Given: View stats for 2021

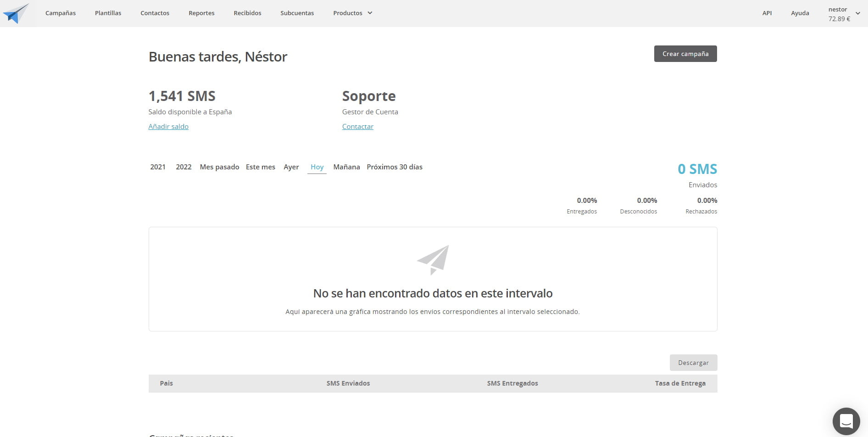Looking at the screenshot, I should coord(158,167).
